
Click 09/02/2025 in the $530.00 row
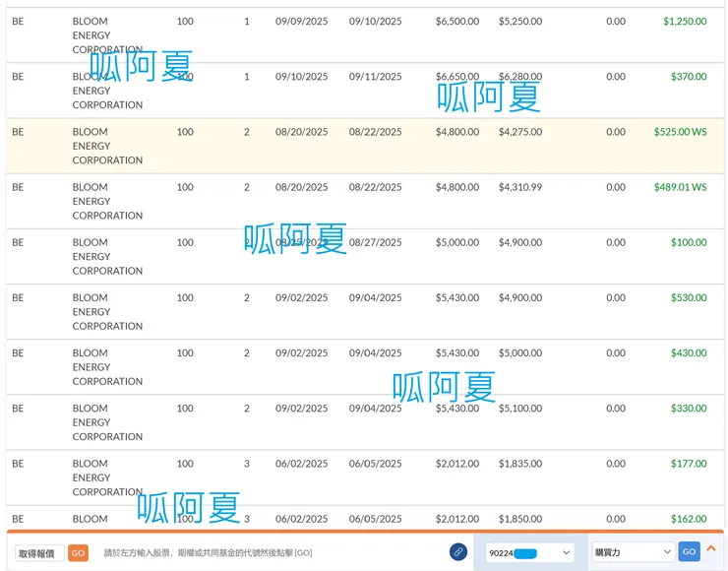tap(301, 298)
